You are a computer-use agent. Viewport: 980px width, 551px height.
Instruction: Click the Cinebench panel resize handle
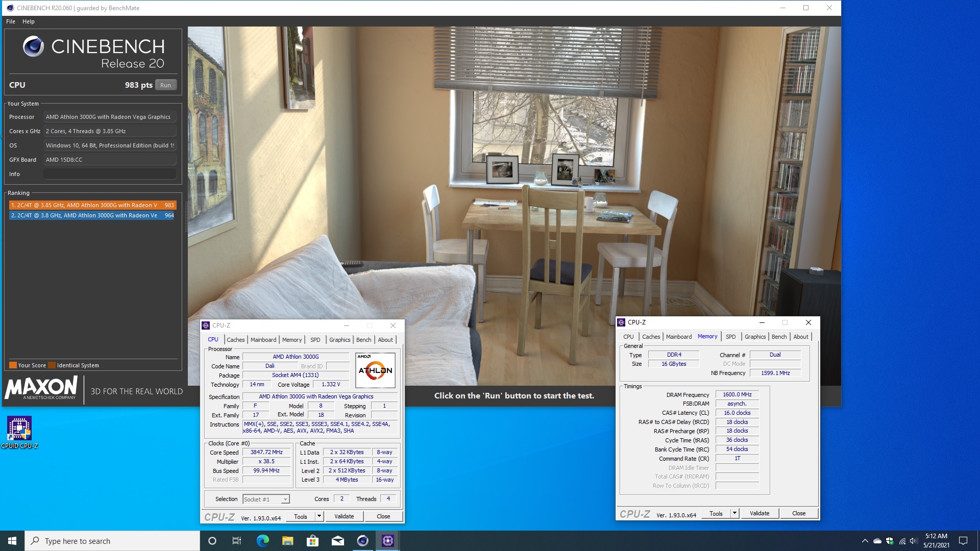(186, 217)
